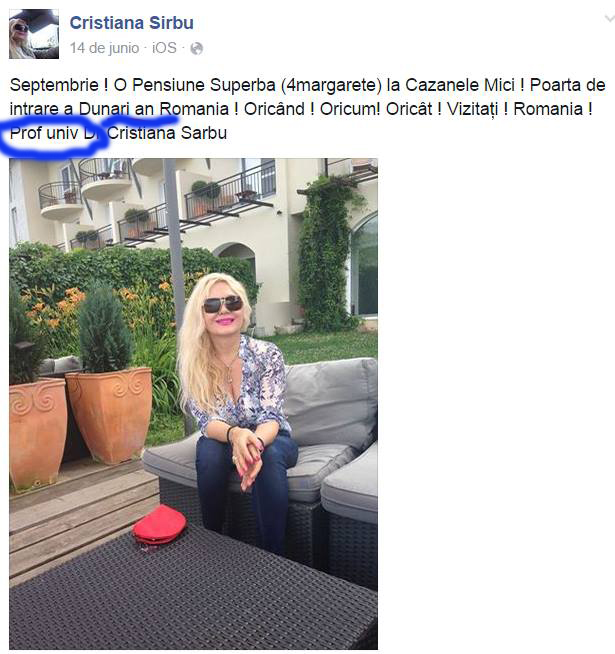Screen dimensions: 615x654
Task: Click the circled "Prof univ" text
Action: pyautogui.click(x=44, y=133)
